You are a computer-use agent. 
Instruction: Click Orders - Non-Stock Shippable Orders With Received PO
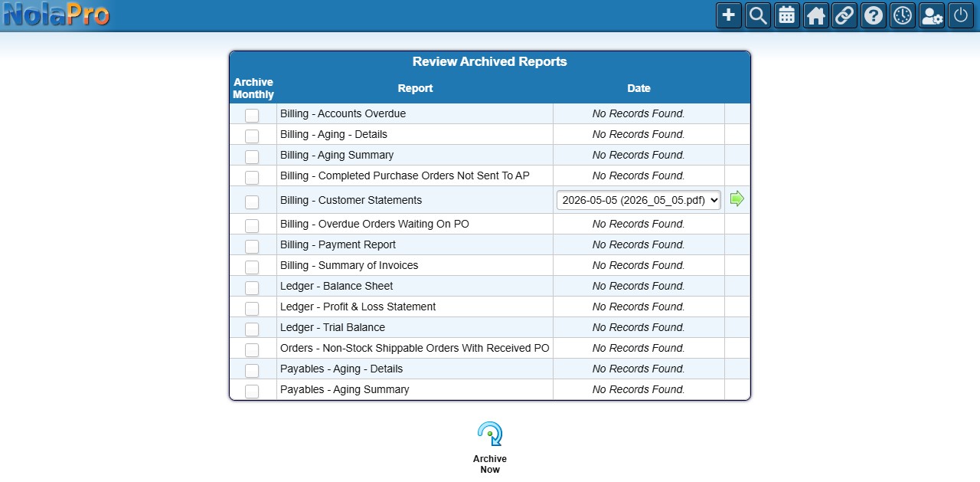[x=415, y=348]
